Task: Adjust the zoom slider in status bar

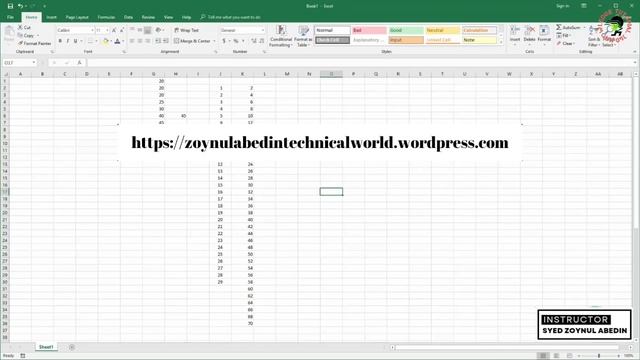Action: 599,356
